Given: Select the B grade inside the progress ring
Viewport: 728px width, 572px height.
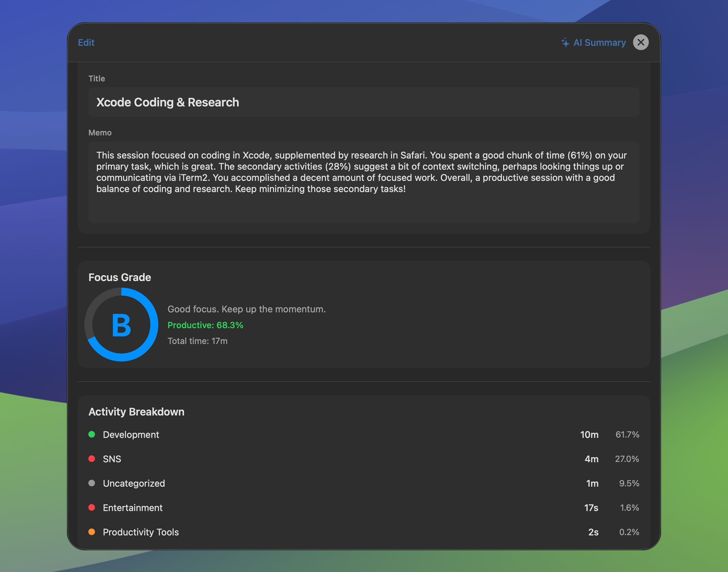Looking at the screenshot, I should (x=121, y=324).
